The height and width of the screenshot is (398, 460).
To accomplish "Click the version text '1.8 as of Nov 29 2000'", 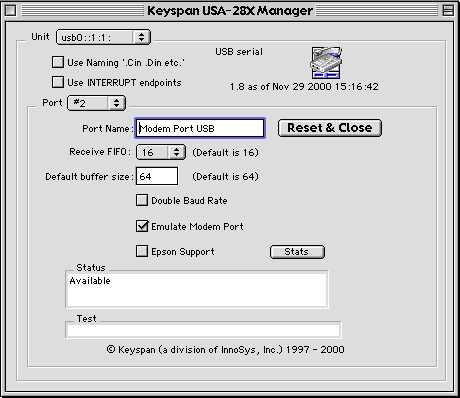I will 280,87.
